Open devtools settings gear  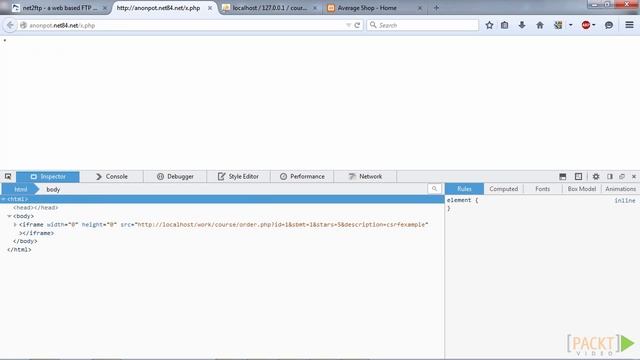(x=596, y=176)
